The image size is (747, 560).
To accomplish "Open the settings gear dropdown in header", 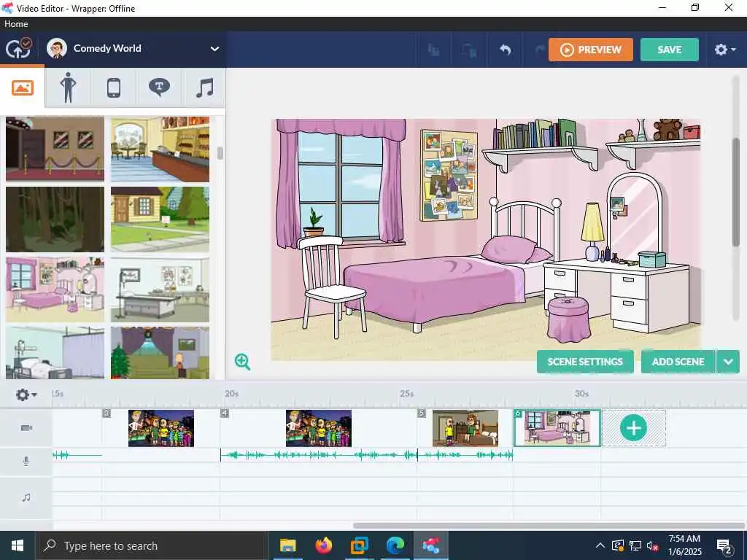I will coord(725,50).
